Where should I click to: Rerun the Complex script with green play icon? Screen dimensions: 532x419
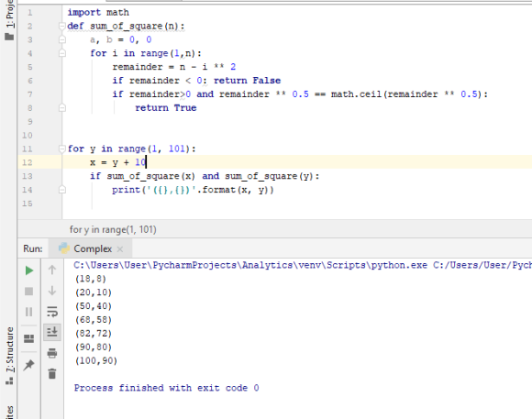(29, 270)
